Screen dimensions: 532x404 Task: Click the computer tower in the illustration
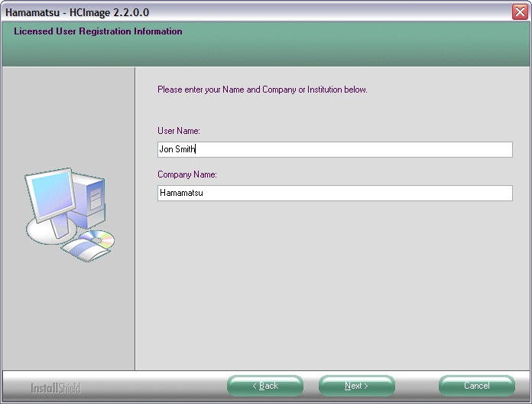(95, 198)
